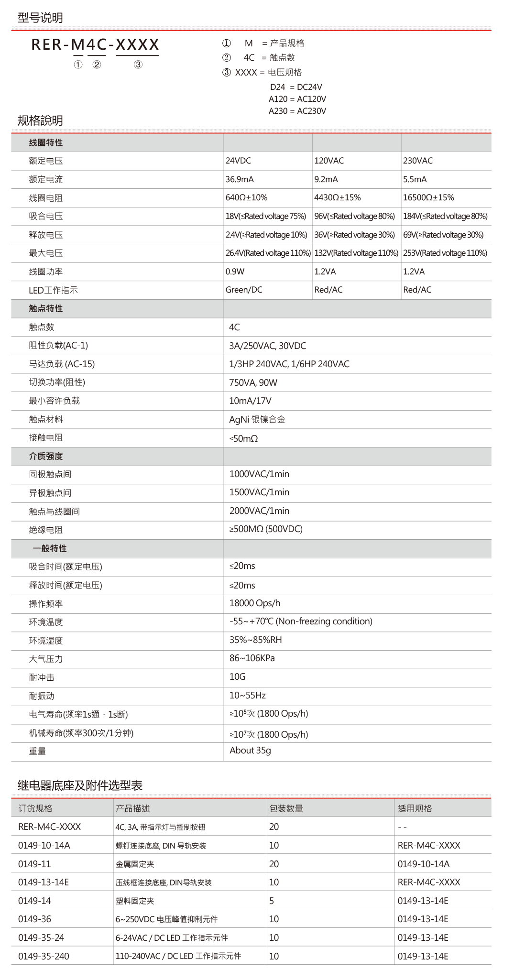
Task: Select the '10G' shock resistance value
Action: pos(238,676)
